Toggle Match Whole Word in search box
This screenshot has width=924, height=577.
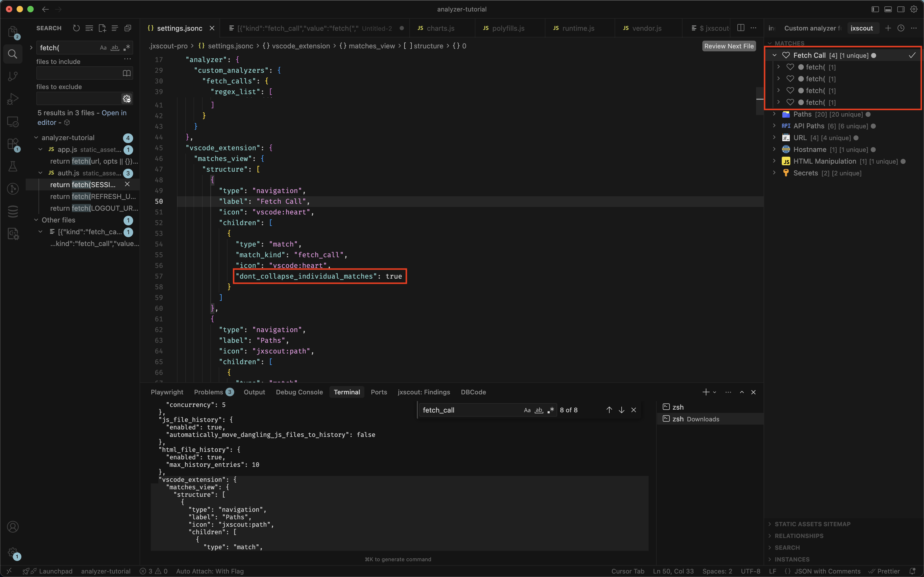[x=115, y=48]
